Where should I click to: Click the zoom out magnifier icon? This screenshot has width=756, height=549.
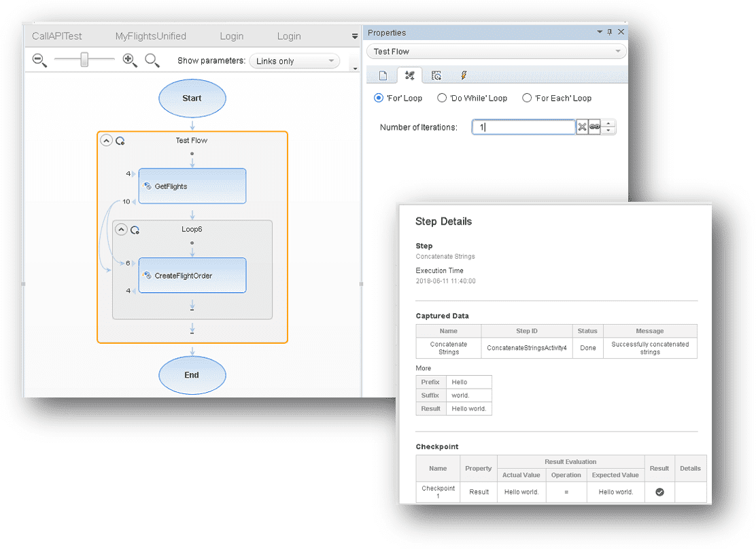coord(39,60)
